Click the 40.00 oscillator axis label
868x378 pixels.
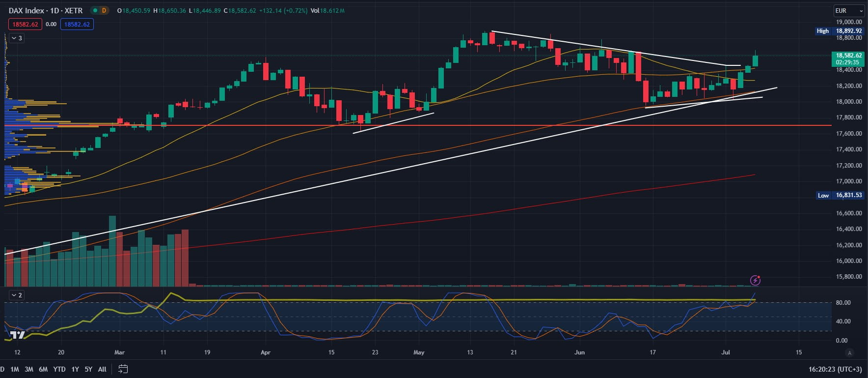click(843, 321)
